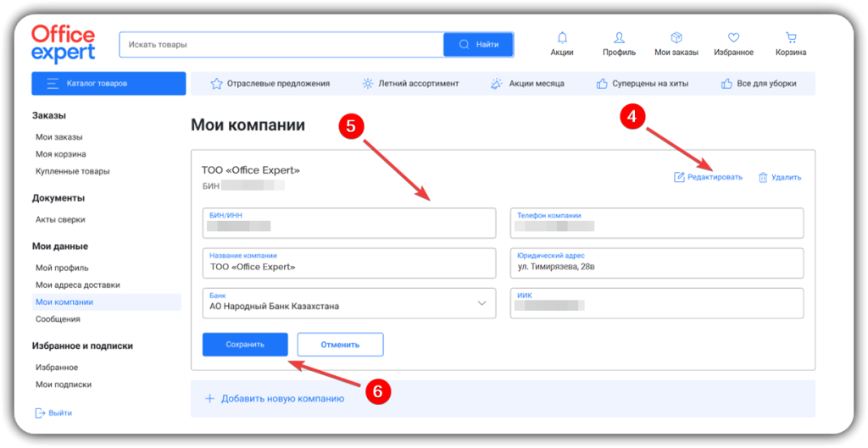Click the Отменить button

click(341, 345)
